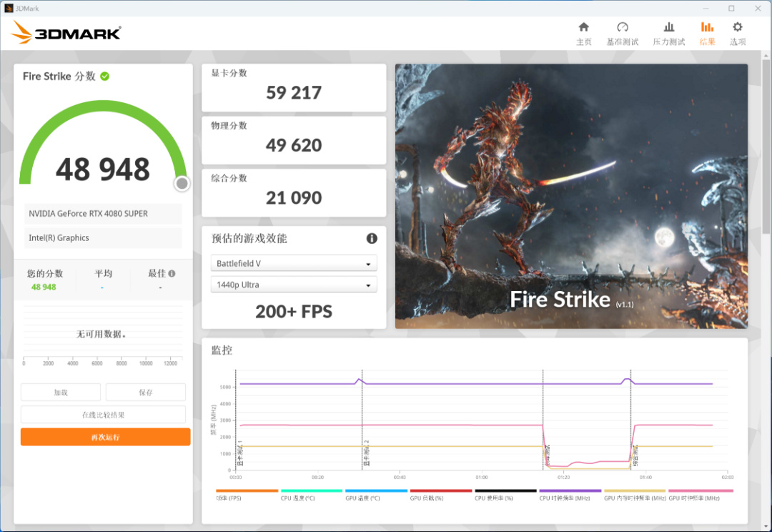772x532 pixels.
Task: Toggle the CPU 时钟频率 (MHz) purple legend
Action: (570, 495)
